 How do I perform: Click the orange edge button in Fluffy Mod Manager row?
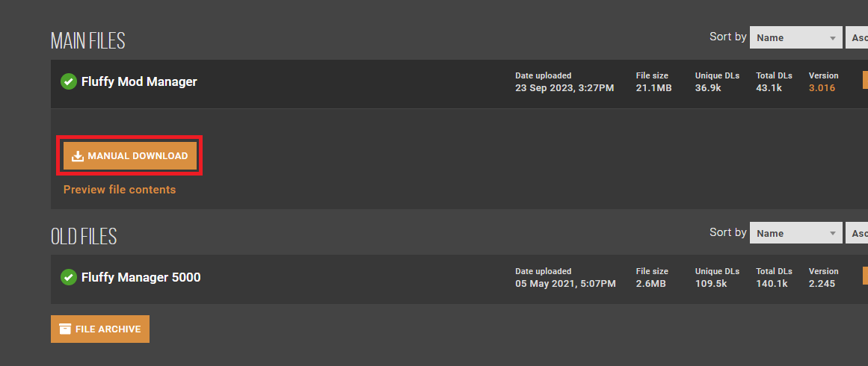pos(865,81)
